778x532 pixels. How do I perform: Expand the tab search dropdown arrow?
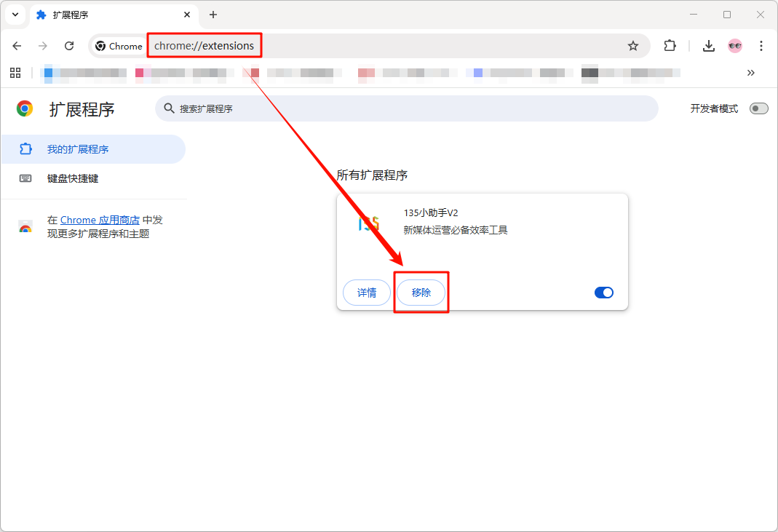pyautogui.click(x=15, y=15)
